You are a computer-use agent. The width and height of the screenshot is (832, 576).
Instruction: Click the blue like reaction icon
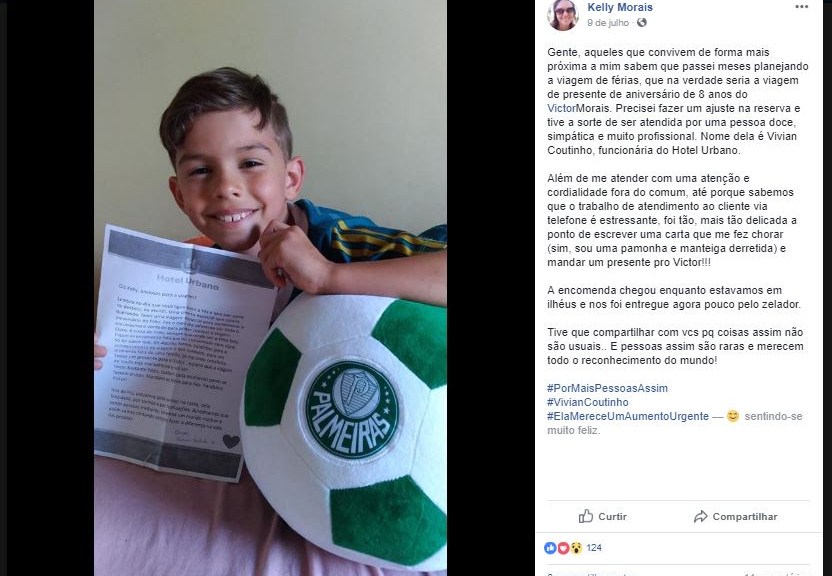pos(550,548)
